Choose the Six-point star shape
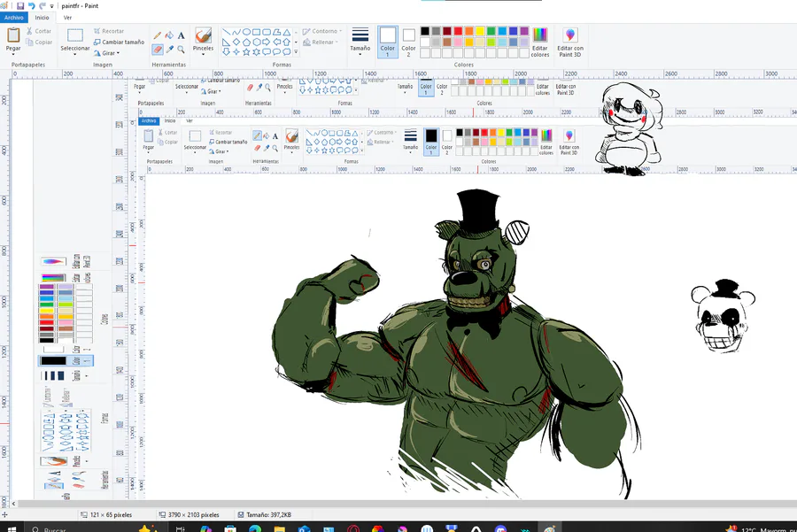797x532 pixels. pos(257,52)
